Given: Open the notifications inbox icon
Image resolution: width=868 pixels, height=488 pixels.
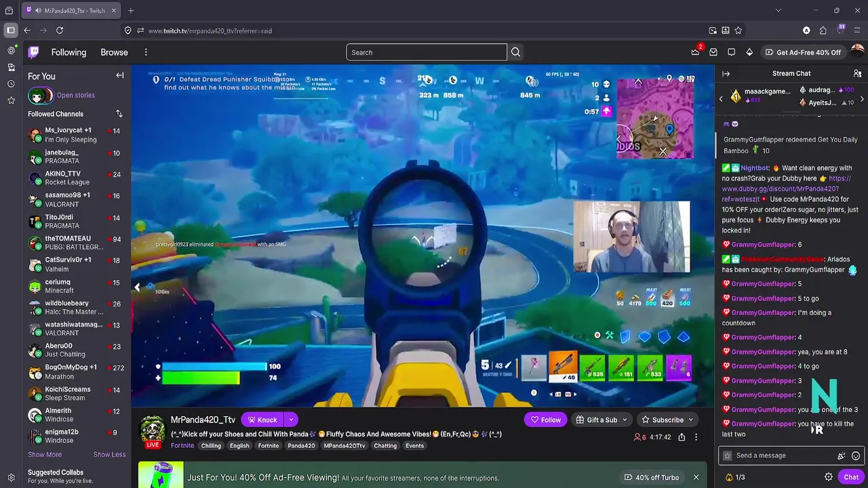Looking at the screenshot, I should click(713, 52).
